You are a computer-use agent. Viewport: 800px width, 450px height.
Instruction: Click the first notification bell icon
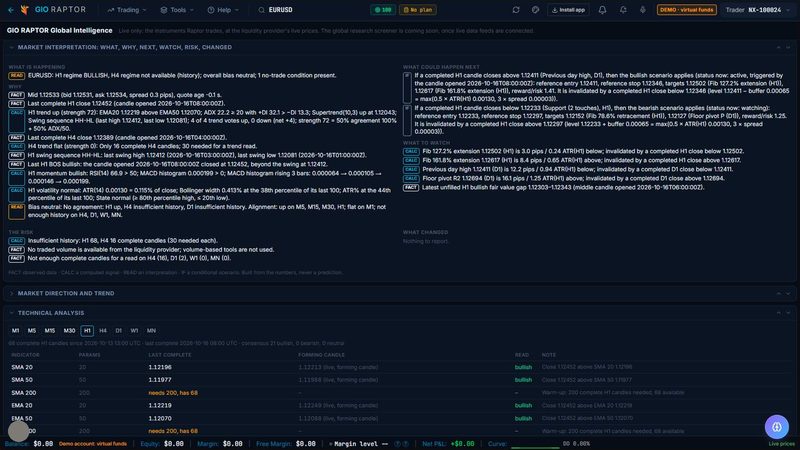(603, 10)
